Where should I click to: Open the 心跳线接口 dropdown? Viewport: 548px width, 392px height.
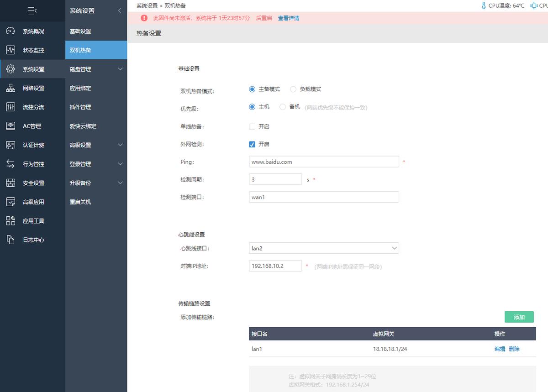[x=324, y=248]
